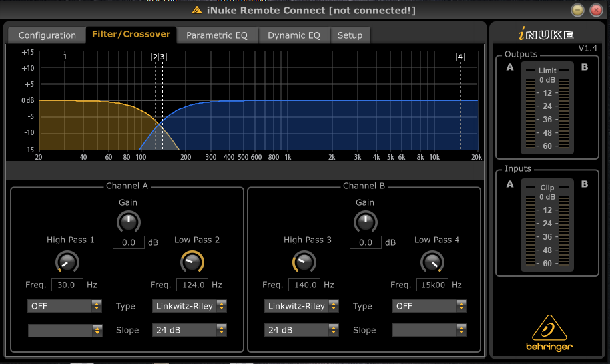The height and width of the screenshot is (364, 610).
Task: Click the High Pass 1 frequency knob
Action: [67, 262]
